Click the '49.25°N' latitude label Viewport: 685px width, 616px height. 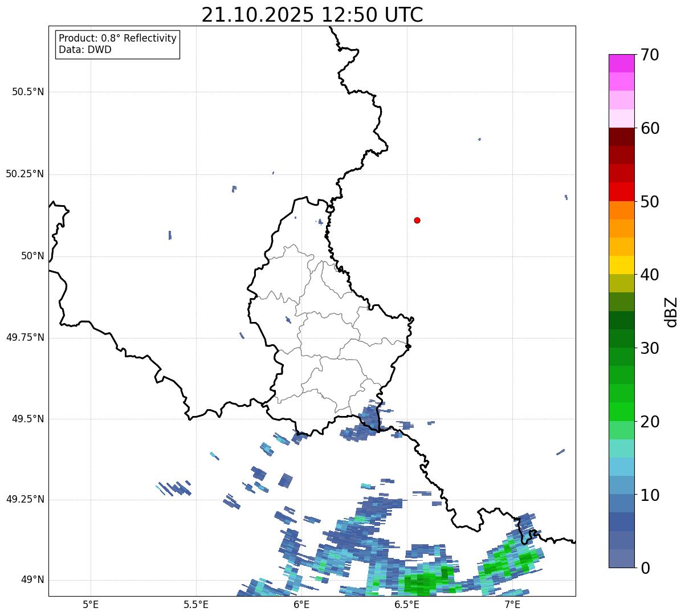tap(25, 499)
